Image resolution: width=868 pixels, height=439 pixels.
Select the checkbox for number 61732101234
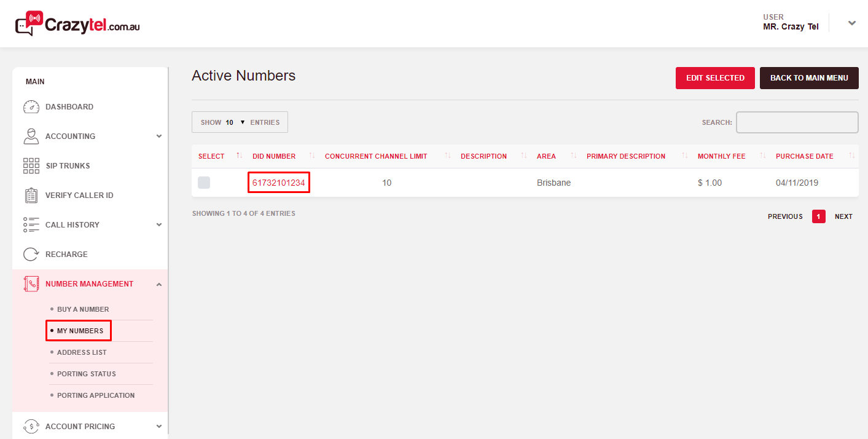click(204, 183)
